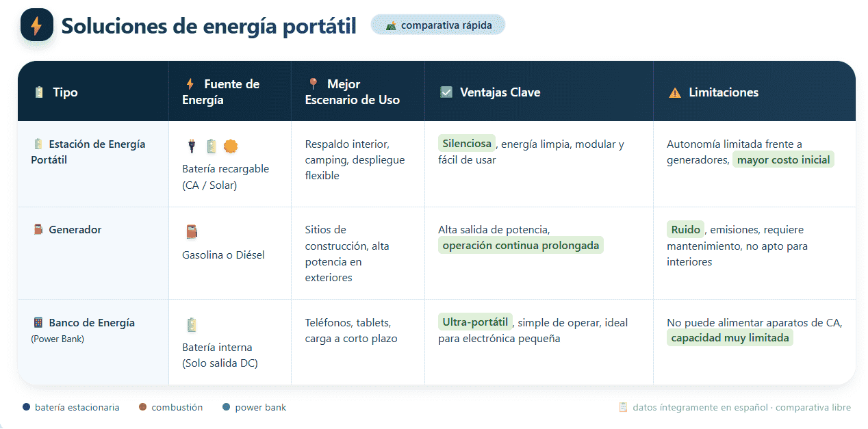
Task: Select the Limitaciones column header text
Action: [x=724, y=92]
